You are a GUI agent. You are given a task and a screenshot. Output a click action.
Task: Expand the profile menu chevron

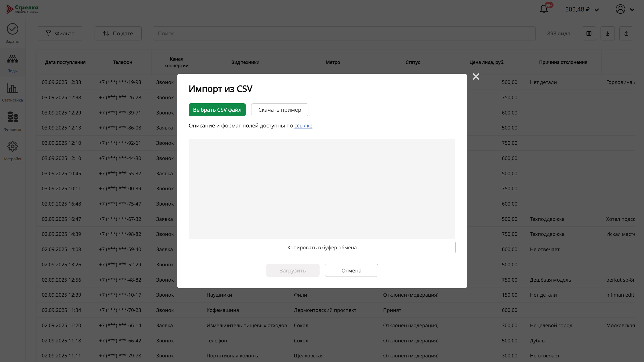tap(632, 10)
